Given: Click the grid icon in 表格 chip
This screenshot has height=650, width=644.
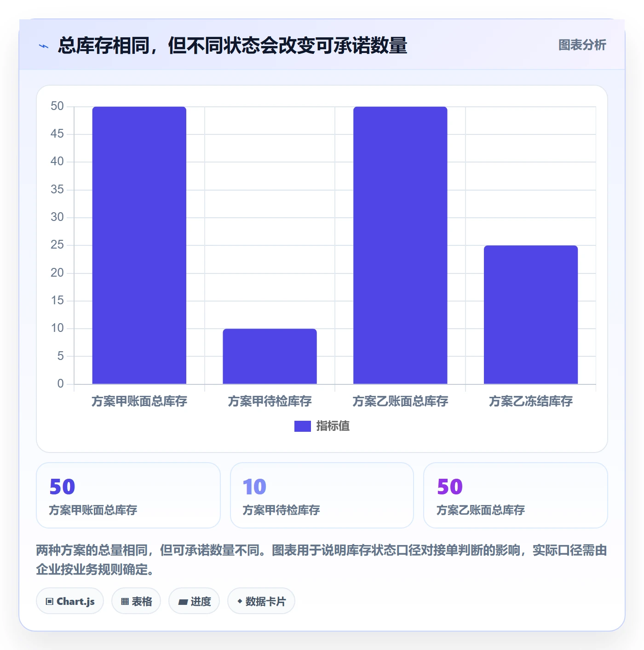Looking at the screenshot, I should 125,602.
